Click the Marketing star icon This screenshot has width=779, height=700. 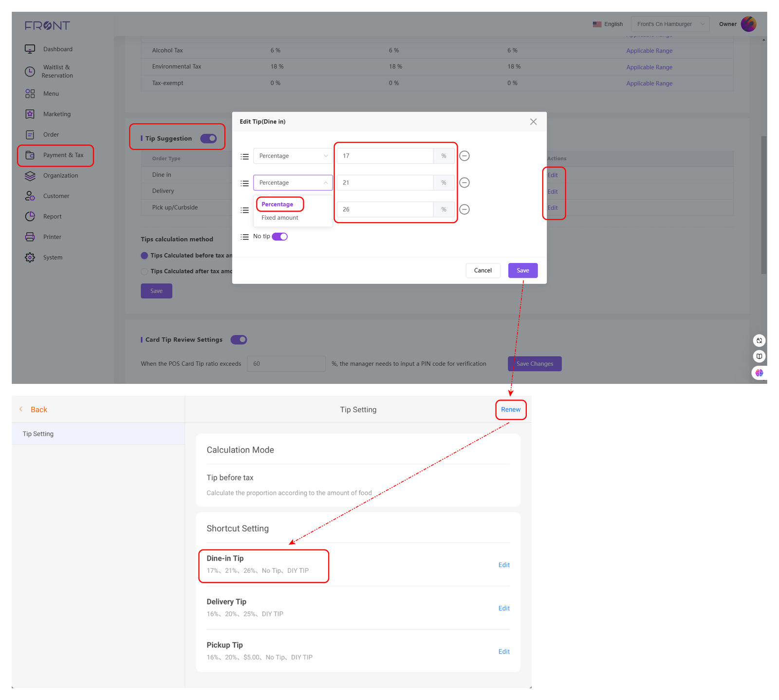30,114
